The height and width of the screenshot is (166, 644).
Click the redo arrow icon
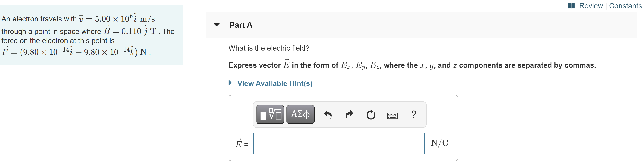click(x=349, y=115)
